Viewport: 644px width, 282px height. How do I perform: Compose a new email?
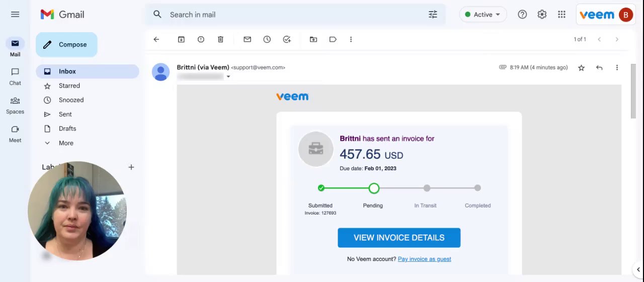(x=66, y=45)
